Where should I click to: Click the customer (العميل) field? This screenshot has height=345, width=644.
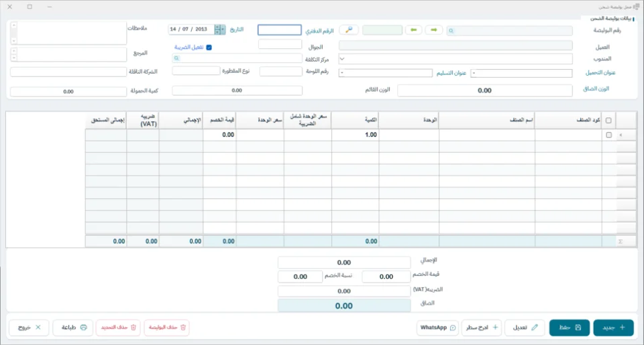pyautogui.click(x=455, y=46)
